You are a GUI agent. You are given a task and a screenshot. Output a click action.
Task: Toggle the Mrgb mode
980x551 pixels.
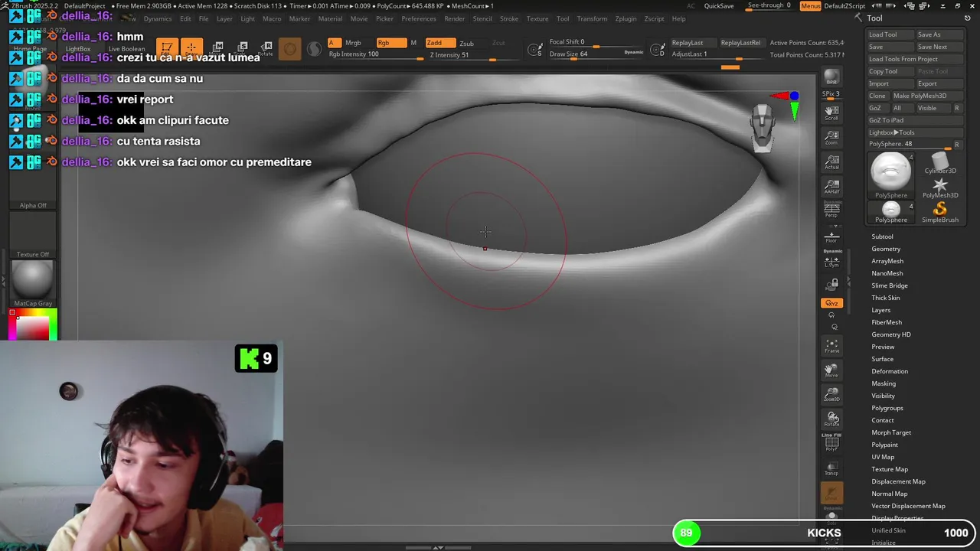coord(353,43)
